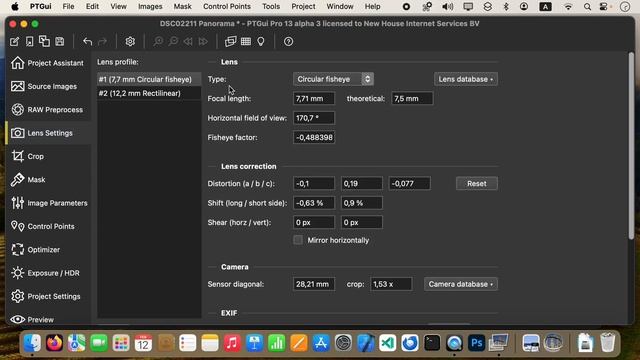Switch to RAW Preprocess section
Viewport: 640px width, 360px height.
[x=48, y=109]
